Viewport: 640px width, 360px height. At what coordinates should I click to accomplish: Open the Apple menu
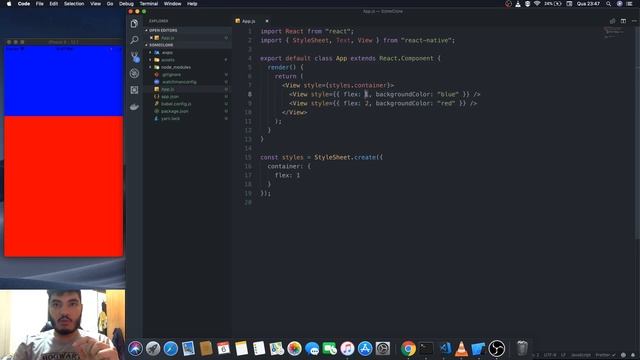[x=9, y=4]
